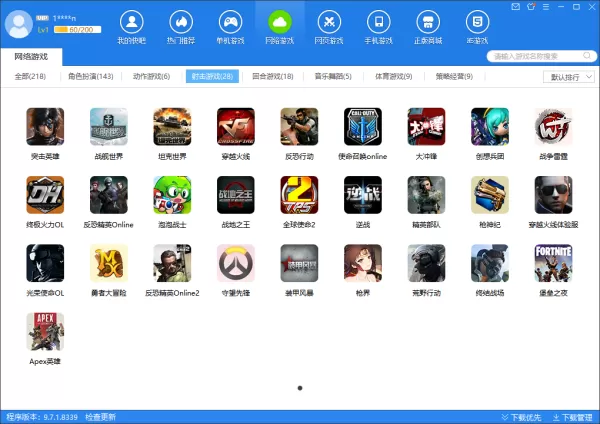Open the 终结战场 game icon
Viewport: 600px width, 424px height.
[x=490, y=263]
